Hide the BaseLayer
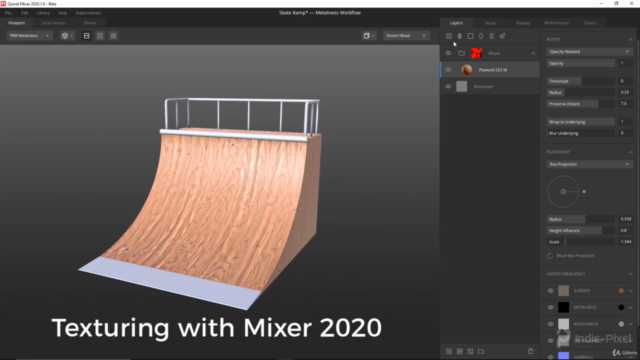Image resolution: width=640 pixels, height=360 pixels. pos(448,87)
